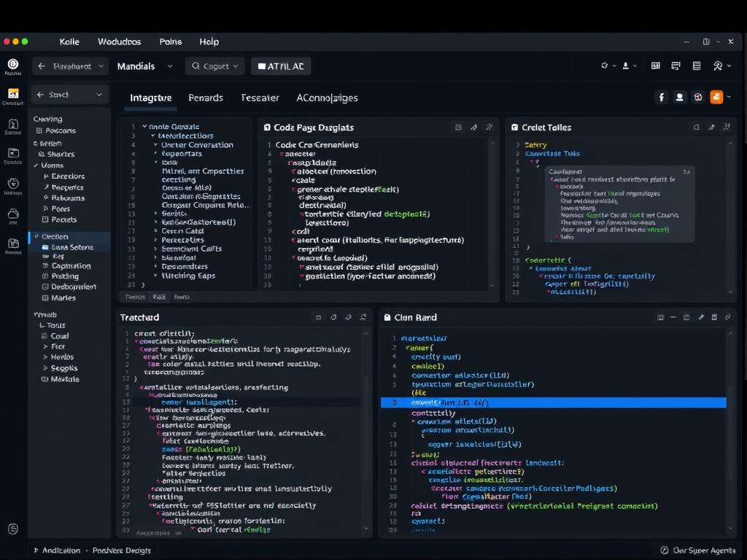Select Pobcorts in the sidebar
Screen dimensions: 747x560
coord(55,131)
